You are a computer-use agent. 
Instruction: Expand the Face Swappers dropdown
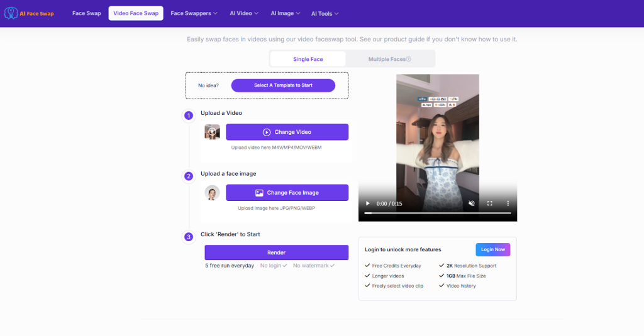pos(194,13)
